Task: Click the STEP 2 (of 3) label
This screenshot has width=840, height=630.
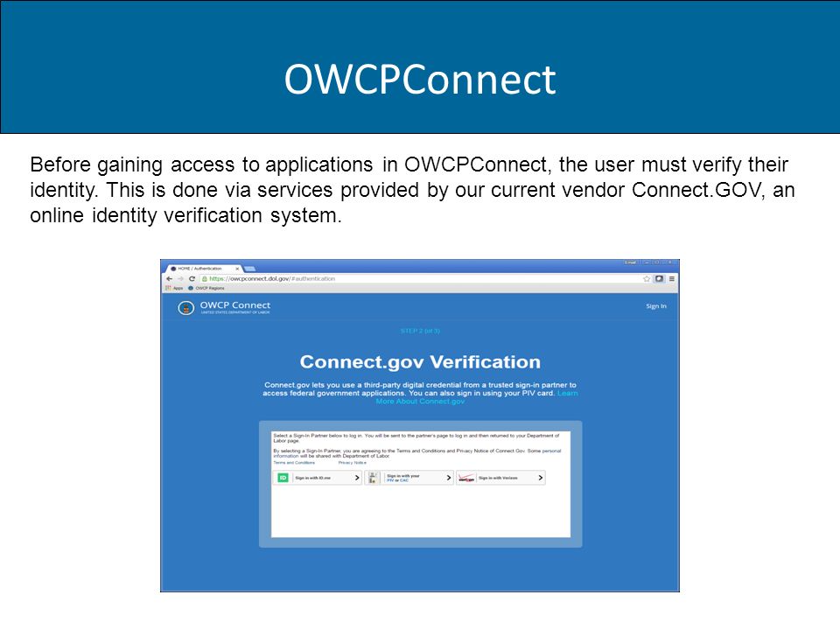Action: point(420,331)
